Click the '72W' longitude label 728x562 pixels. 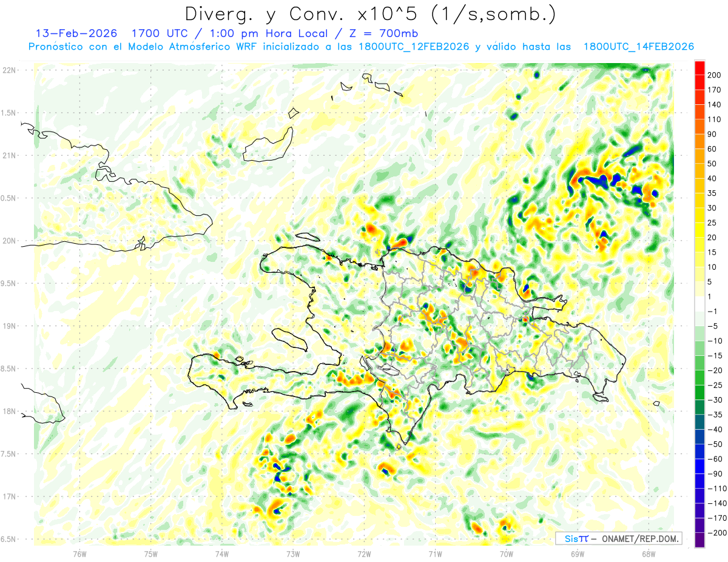364,554
